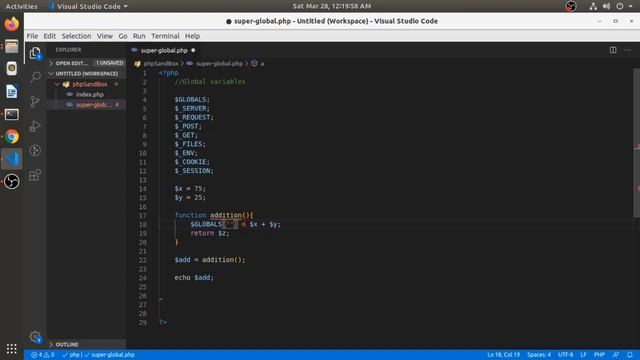Open the network indicator in top bar
Screen dimensions: 640x360
point(593,6)
